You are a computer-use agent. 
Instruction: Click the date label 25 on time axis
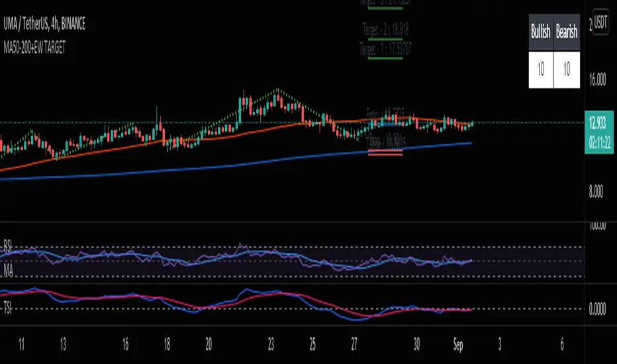click(x=313, y=345)
